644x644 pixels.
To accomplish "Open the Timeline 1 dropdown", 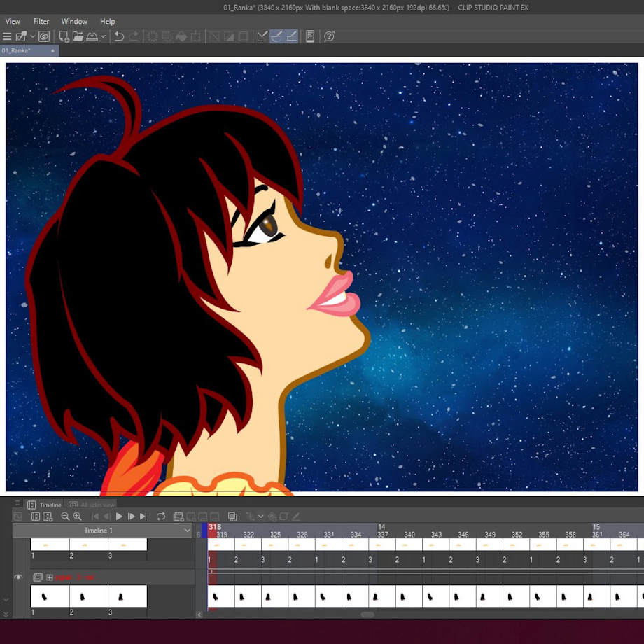I will (x=187, y=531).
